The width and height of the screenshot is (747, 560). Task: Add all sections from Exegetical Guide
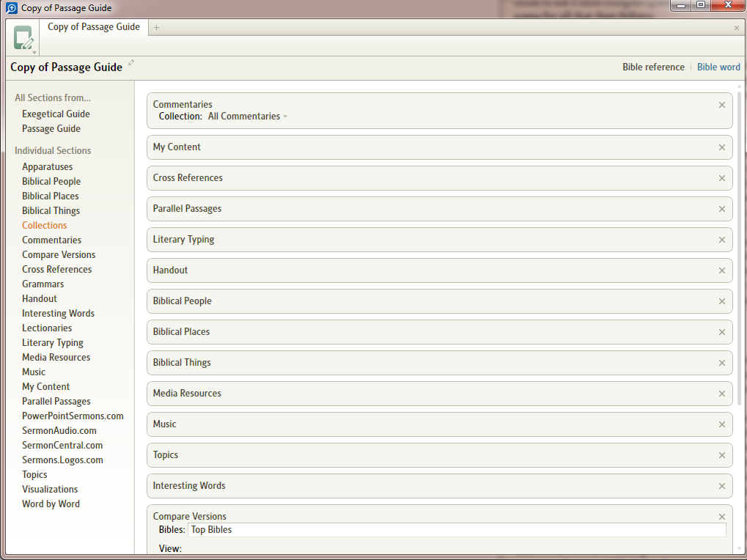coord(56,114)
